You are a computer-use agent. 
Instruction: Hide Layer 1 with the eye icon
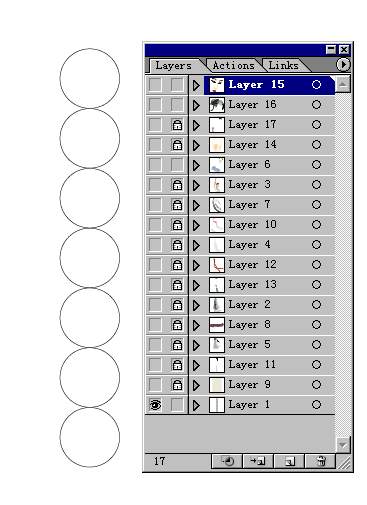pos(155,405)
